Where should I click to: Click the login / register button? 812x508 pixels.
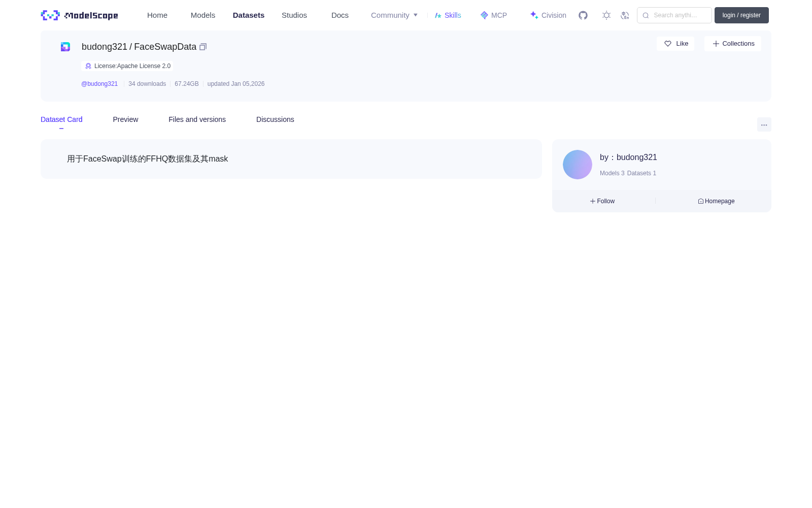click(741, 15)
